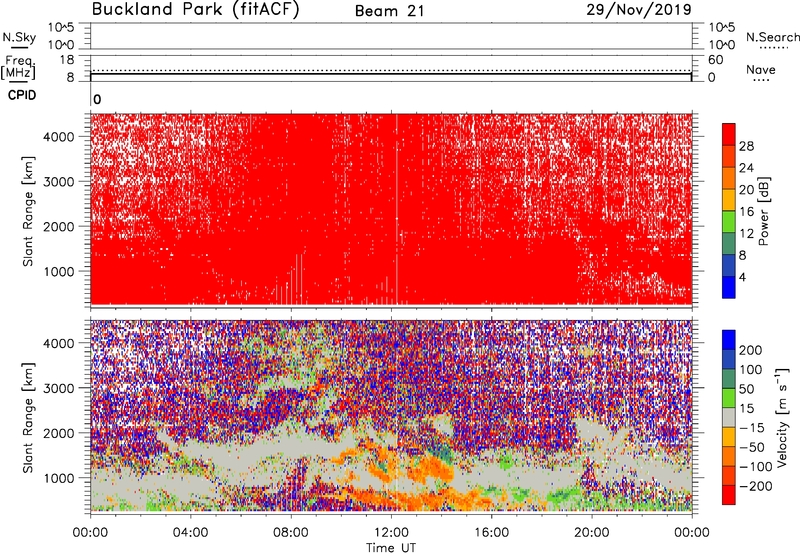Click the dotted Nave line in Freq panel
The image size is (800, 554).
[x=391, y=70]
